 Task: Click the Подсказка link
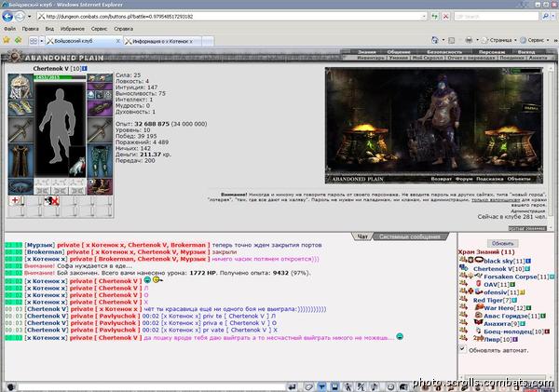(489, 179)
